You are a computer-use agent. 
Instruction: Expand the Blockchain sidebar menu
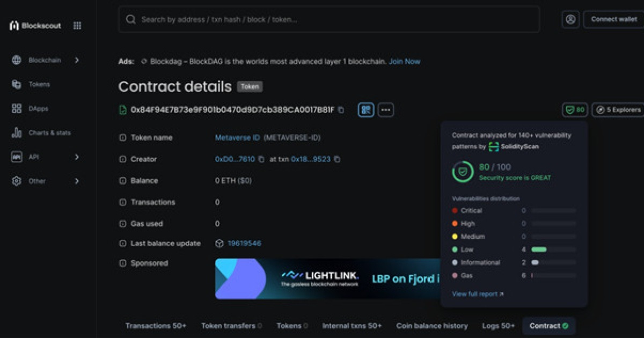click(x=45, y=60)
